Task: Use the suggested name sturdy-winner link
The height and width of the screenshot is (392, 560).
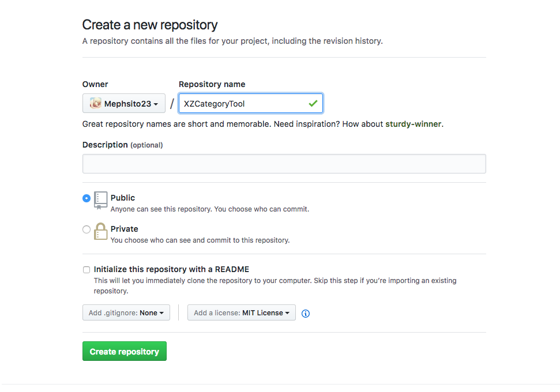Action: (414, 124)
